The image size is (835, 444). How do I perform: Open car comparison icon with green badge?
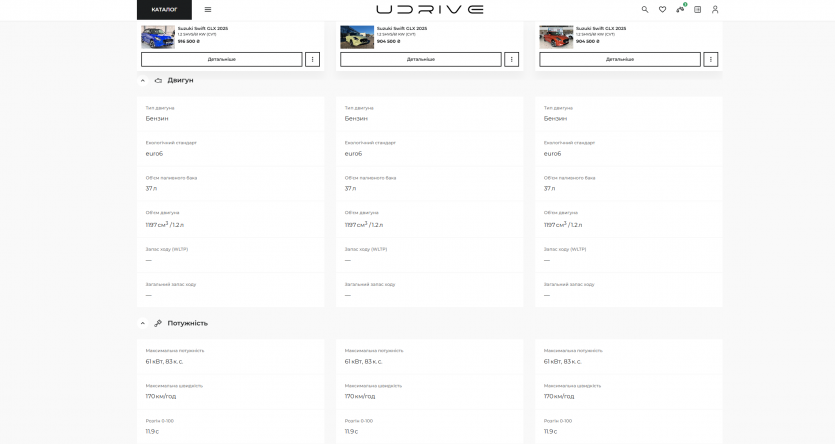point(680,9)
